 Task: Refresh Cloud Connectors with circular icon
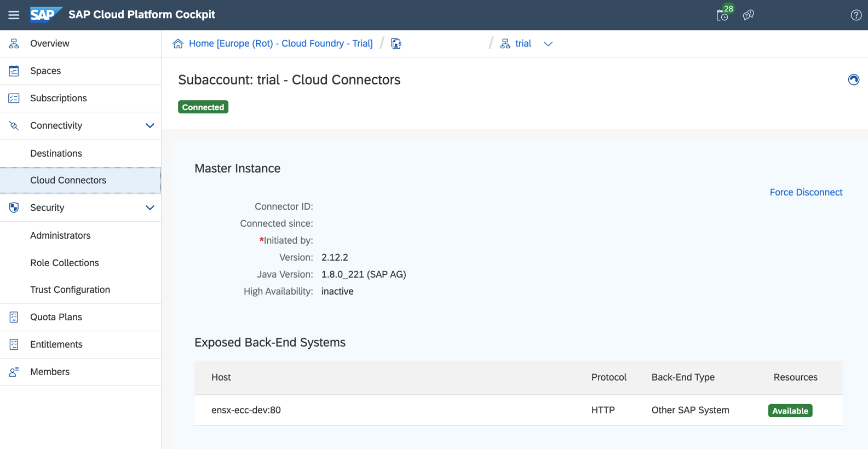click(853, 80)
